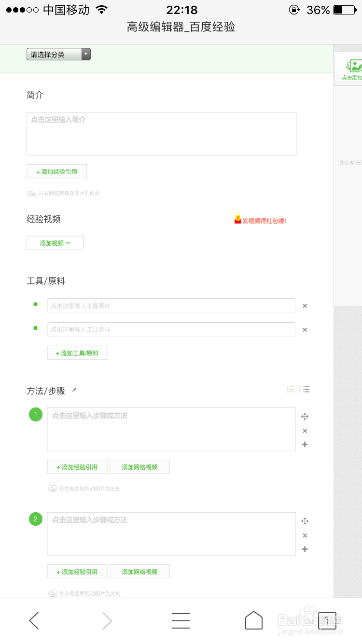362x644 pixels.
Task: Click 添加经验引用 under step 2
Action: coord(77,572)
